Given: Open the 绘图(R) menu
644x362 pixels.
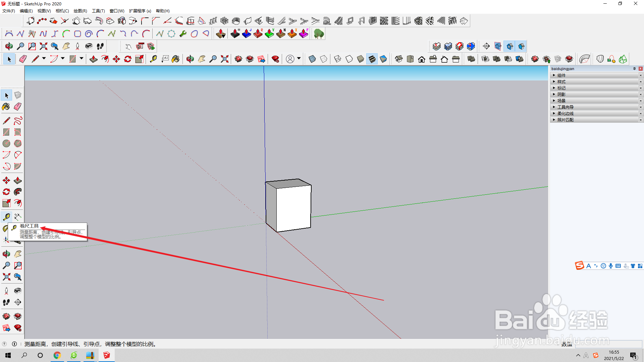Looking at the screenshot, I should point(80,11).
